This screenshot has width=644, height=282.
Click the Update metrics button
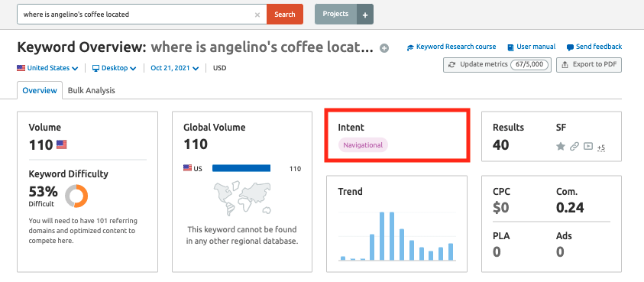497,65
